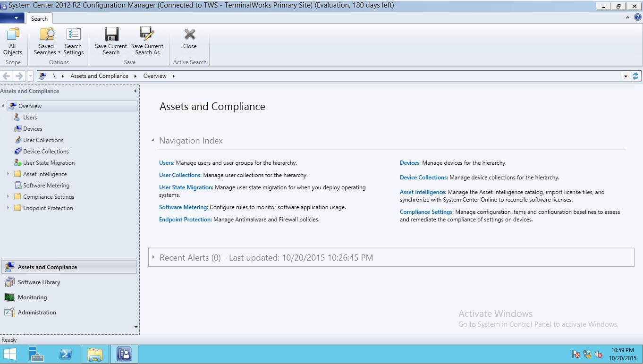Refresh the view with the refresh icon

pos(635,76)
